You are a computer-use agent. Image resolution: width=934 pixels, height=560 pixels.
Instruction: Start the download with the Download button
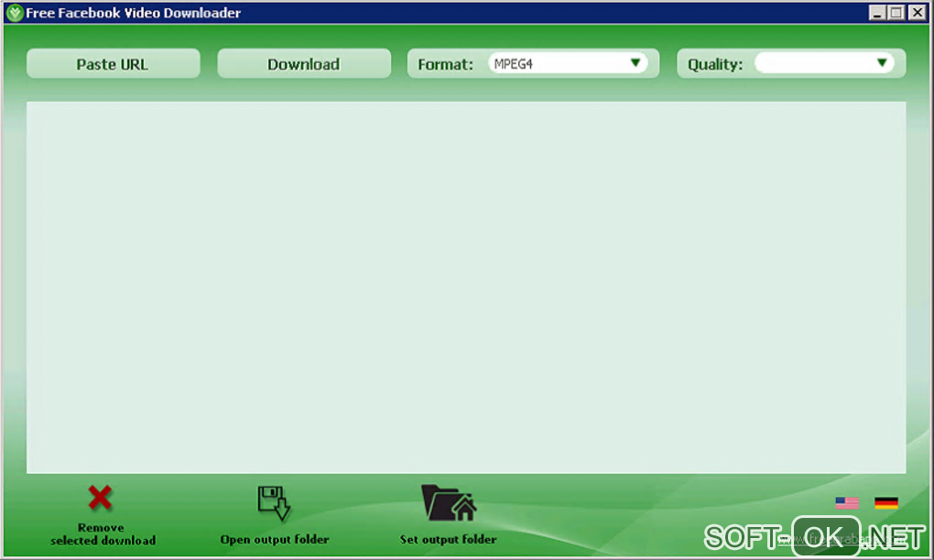coord(304,64)
